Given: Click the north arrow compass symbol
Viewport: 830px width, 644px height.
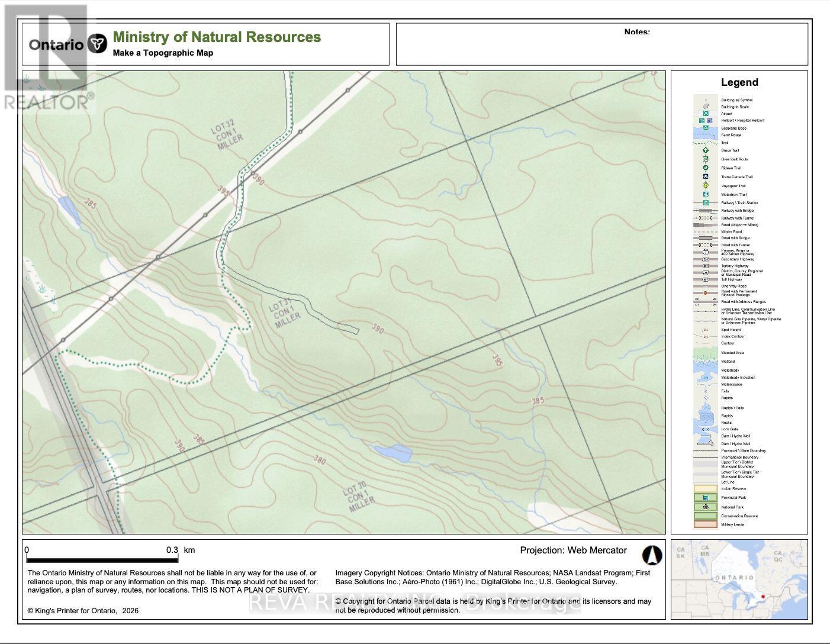Looking at the screenshot, I should [x=652, y=555].
